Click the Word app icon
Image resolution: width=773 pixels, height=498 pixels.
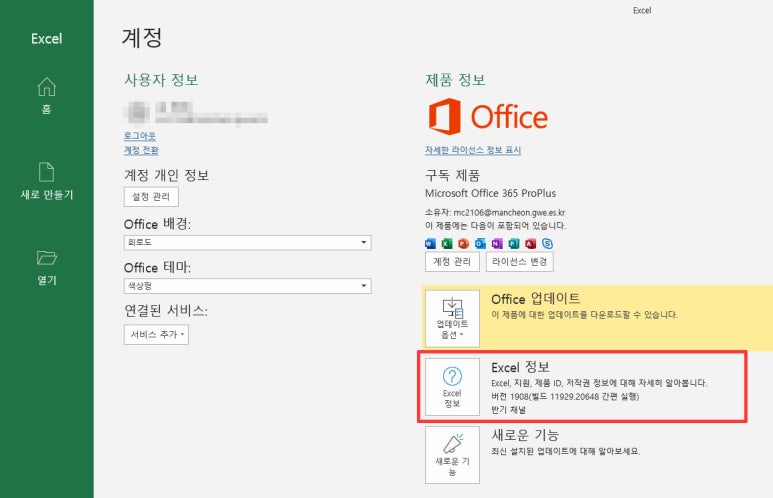click(x=430, y=244)
